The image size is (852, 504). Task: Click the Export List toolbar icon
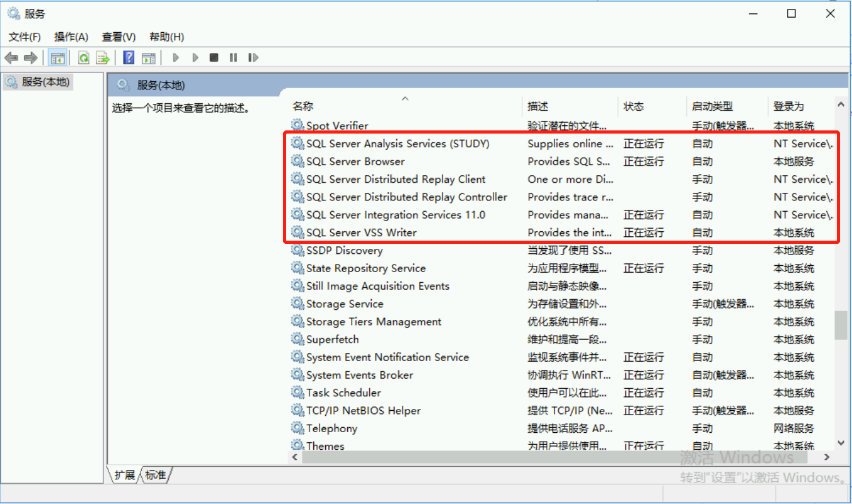pos(103,58)
